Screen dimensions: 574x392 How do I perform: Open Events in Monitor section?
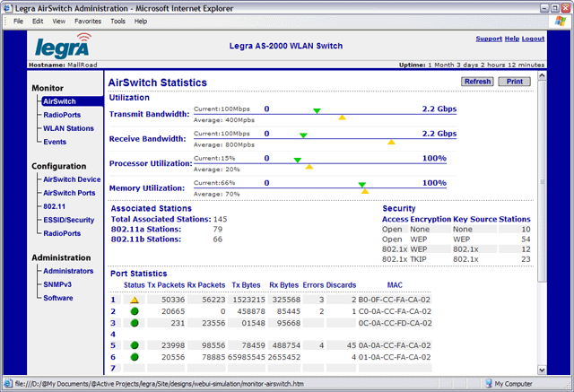55,142
